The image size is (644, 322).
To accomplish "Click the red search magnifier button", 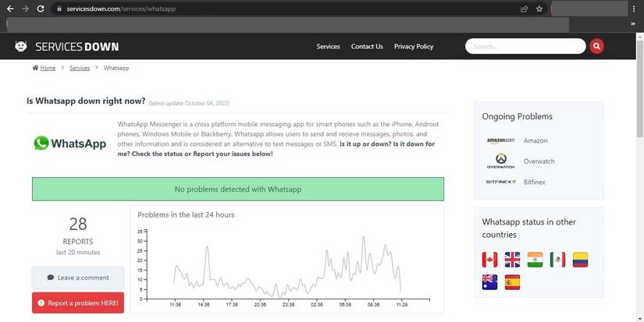I will [596, 46].
